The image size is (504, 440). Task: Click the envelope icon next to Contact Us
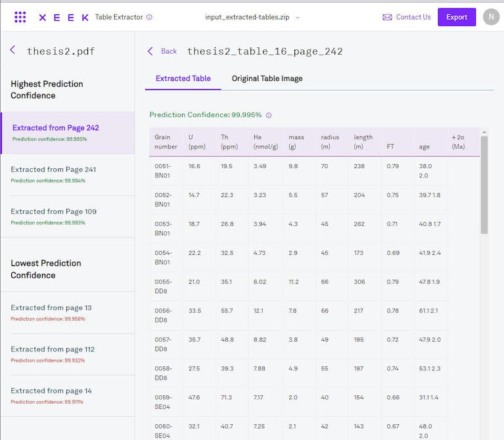coord(387,17)
